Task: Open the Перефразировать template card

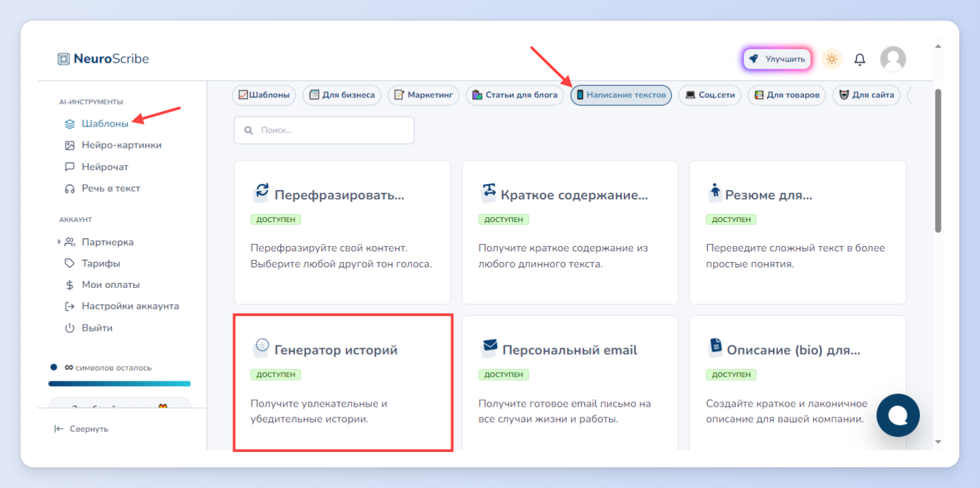Action: [342, 232]
